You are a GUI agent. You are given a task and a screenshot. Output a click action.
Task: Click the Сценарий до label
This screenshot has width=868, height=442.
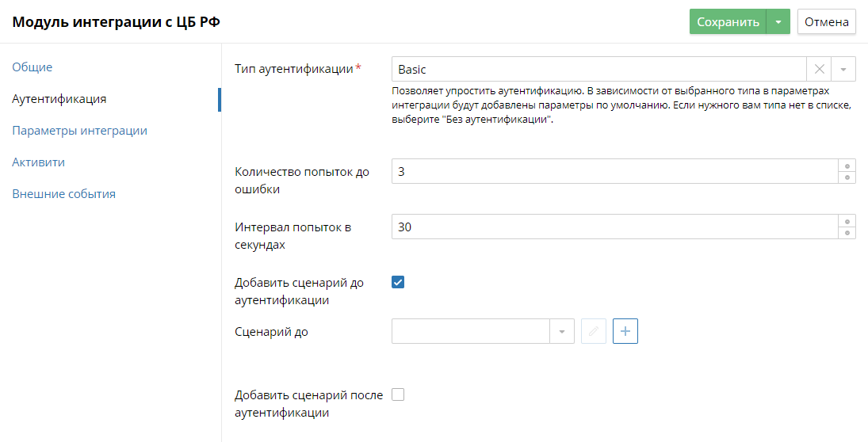pos(271,332)
